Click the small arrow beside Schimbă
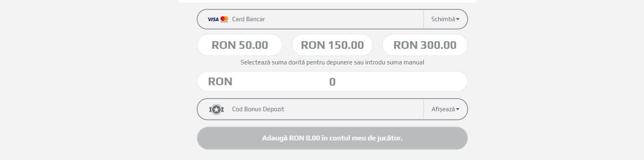Screen dimensions: 644x160 coord(458,19)
